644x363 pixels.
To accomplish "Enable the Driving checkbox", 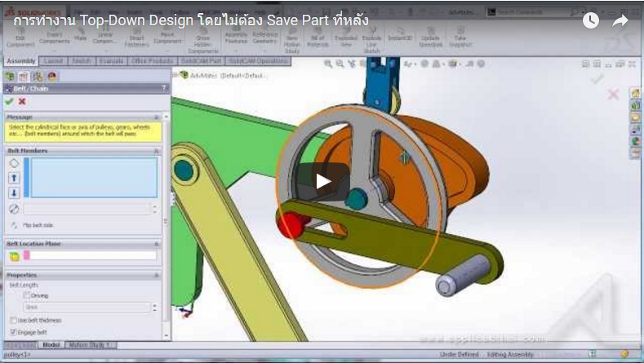I will point(27,295).
